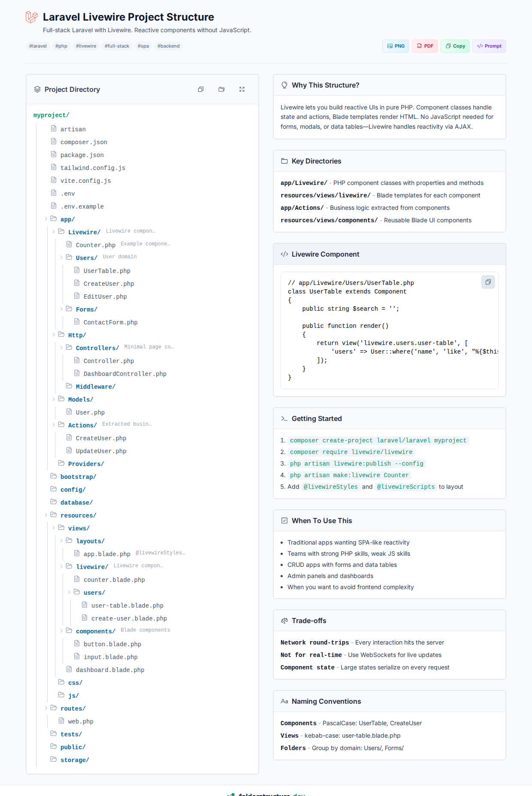Viewport: 532px width, 796px height.
Task: Collapse the Livewire/ folder under app
Action: (54, 232)
